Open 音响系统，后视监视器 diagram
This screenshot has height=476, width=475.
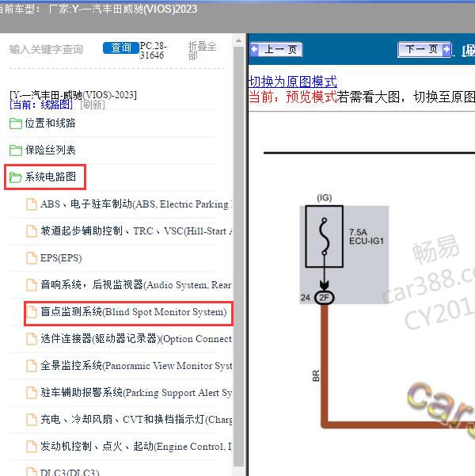[137, 285]
